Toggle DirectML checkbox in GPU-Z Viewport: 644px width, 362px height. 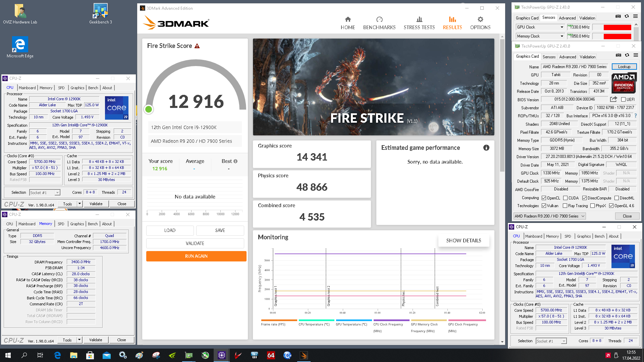coord(616,198)
